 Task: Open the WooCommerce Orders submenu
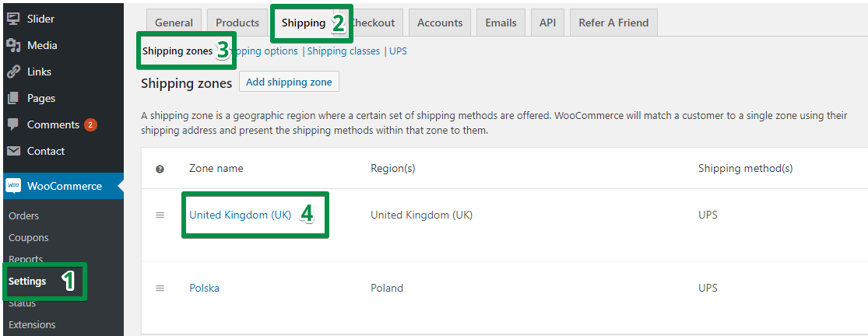24,216
